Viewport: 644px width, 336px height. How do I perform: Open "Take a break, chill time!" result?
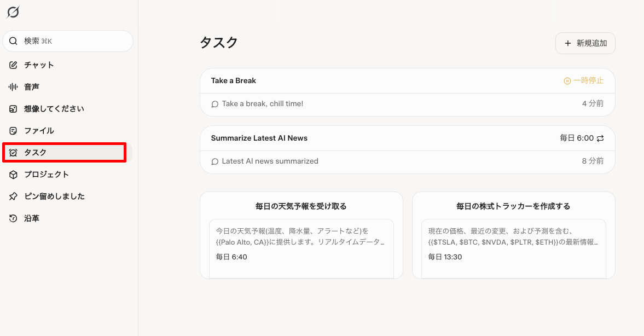tap(262, 104)
